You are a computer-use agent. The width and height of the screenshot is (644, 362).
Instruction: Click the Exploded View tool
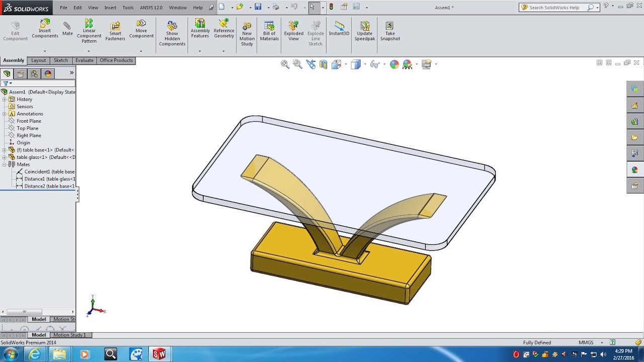pyautogui.click(x=294, y=31)
